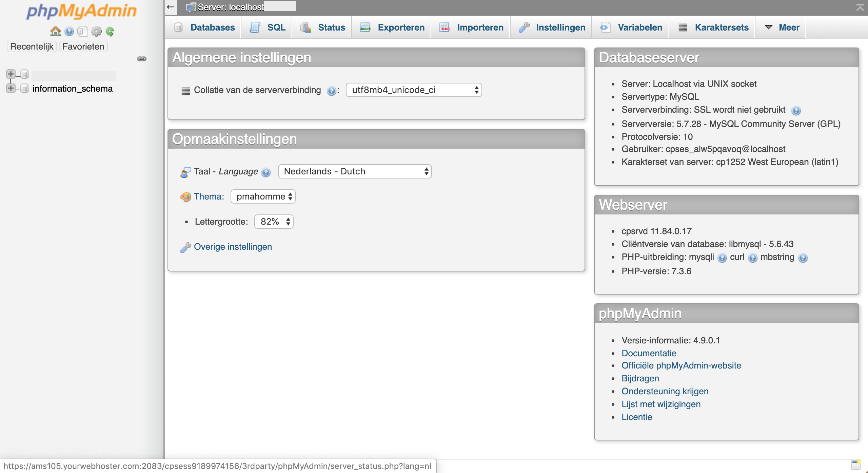
Task: Click the Versie-informatie: 4.9.0.1 text
Action: click(671, 340)
